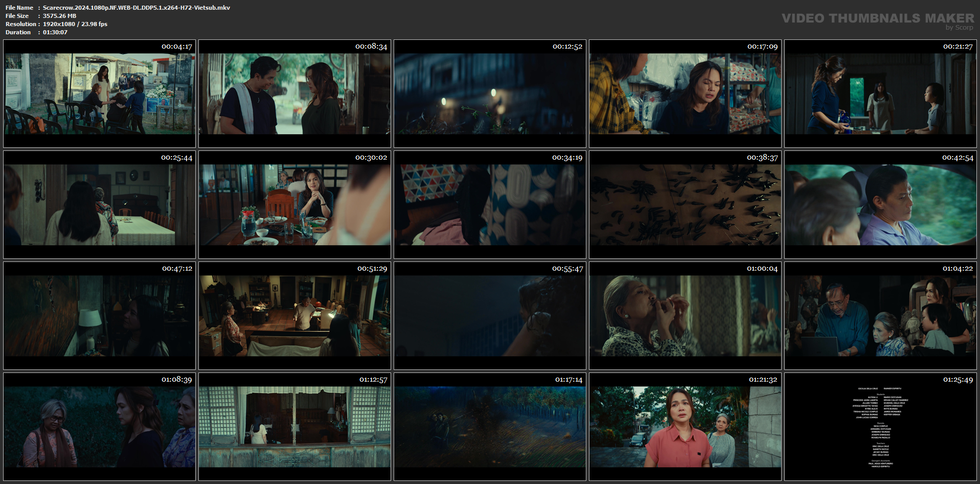Select the thumbnail at timestamp 01:08:39

click(x=99, y=427)
